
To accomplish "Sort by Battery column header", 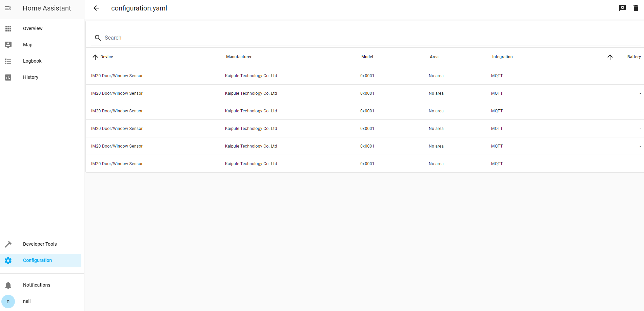I will (634, 57).
